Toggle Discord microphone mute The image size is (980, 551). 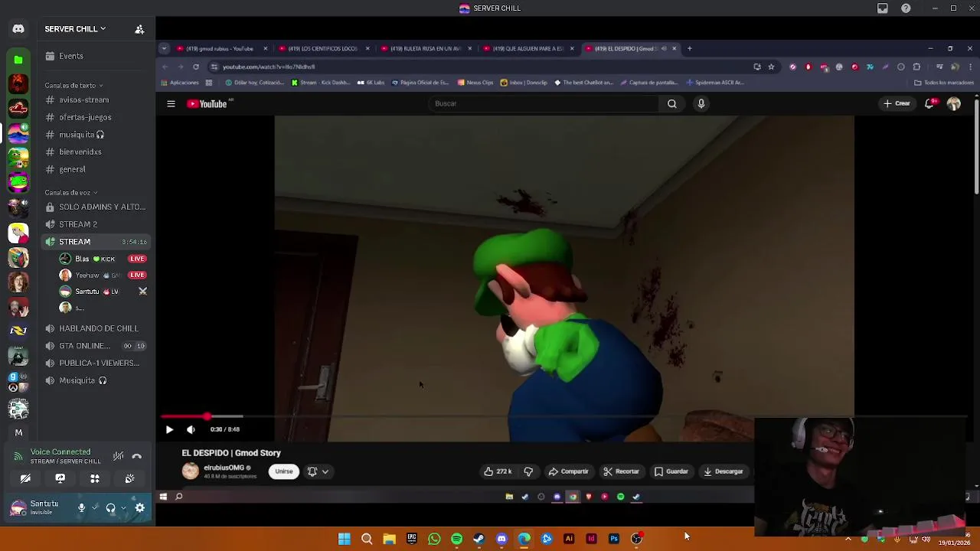click(x=81, y=507)
